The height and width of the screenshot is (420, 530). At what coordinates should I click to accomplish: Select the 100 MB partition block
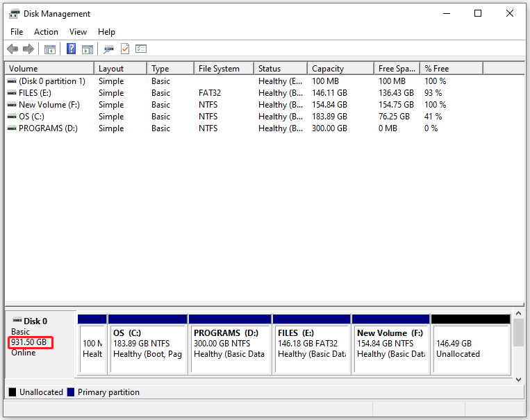[92, 344]
